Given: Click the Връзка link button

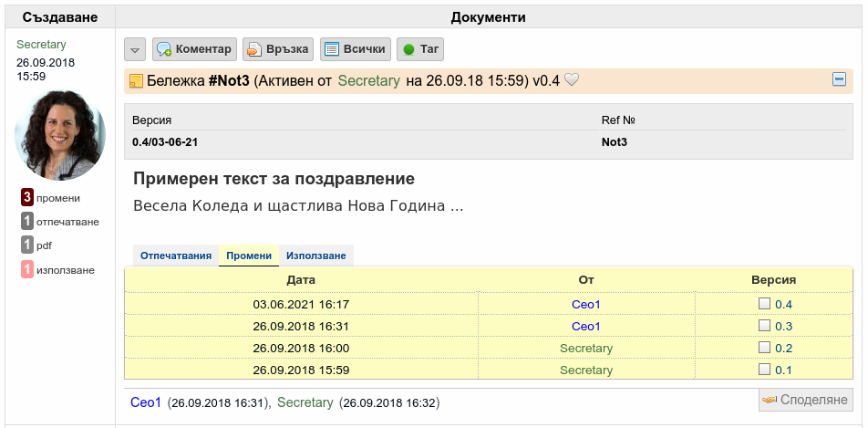Looking at the screenshot, I should coord(278,49).
